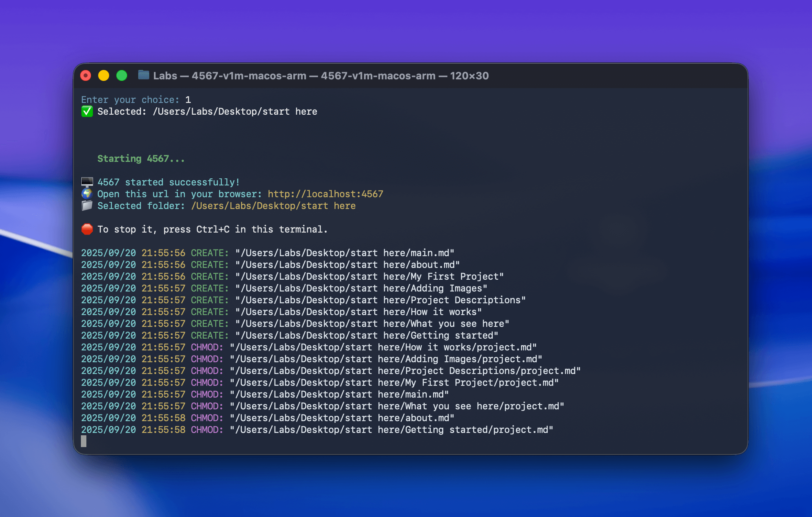Click the Enter your choice prompt text
This screenshot has height=517, width=812.
(x=130, y=100)
